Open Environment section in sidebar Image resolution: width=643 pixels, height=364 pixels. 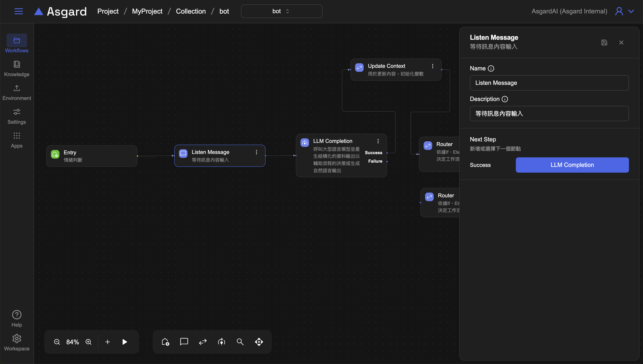point(17,92)
